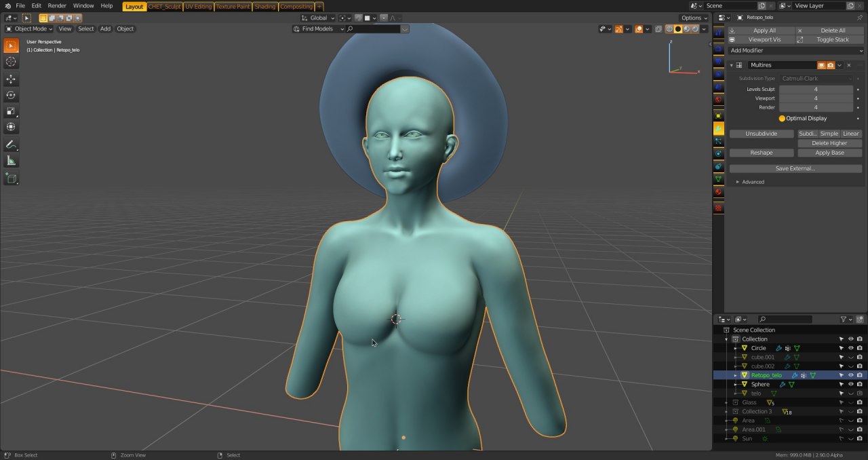
Task: Select the Scale tool
Action: coord(11,111)
